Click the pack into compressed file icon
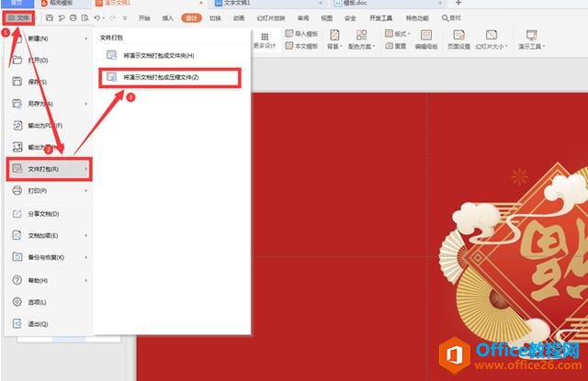Image resolution: width=588 pixels, height=381 pixels. (111, 77)
